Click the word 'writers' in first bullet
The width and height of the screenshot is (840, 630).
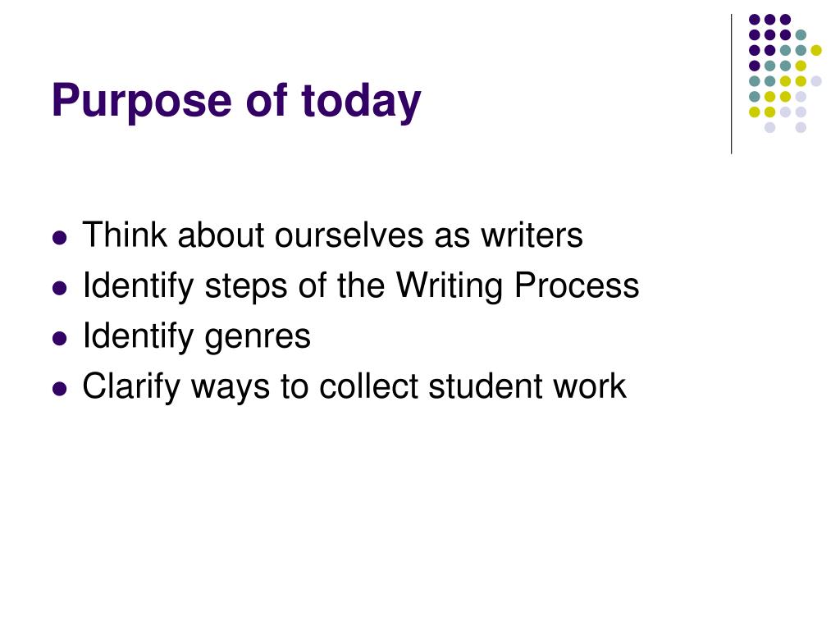tap(532, 235)
